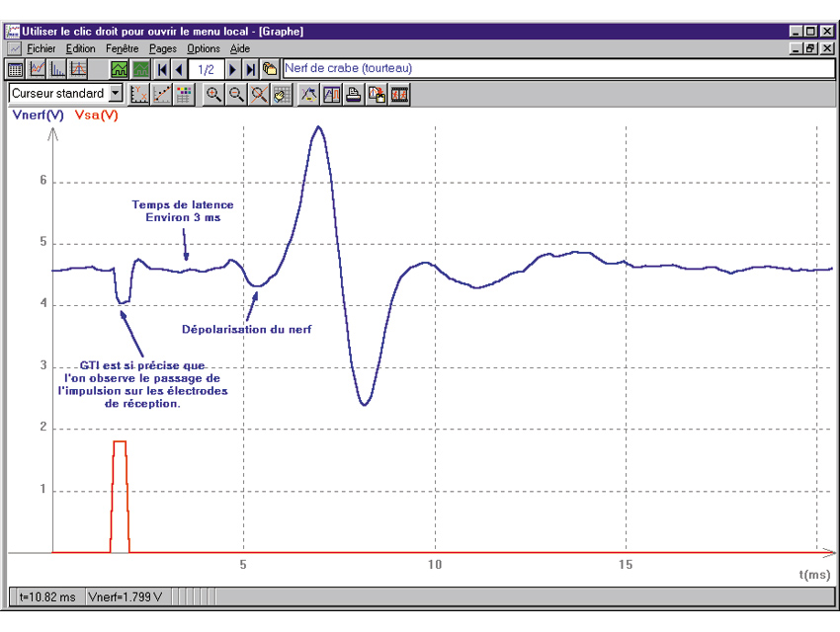The height and width of the screenshot is (632, 840).
Task: Click the 'GTI est si précise que' comment
Action: coord(142,365)
